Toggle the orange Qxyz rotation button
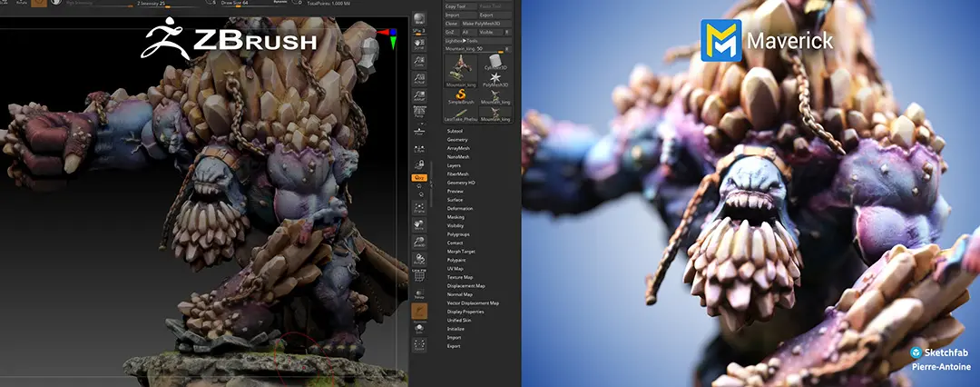The image size is (980, 387). [418, 178]
